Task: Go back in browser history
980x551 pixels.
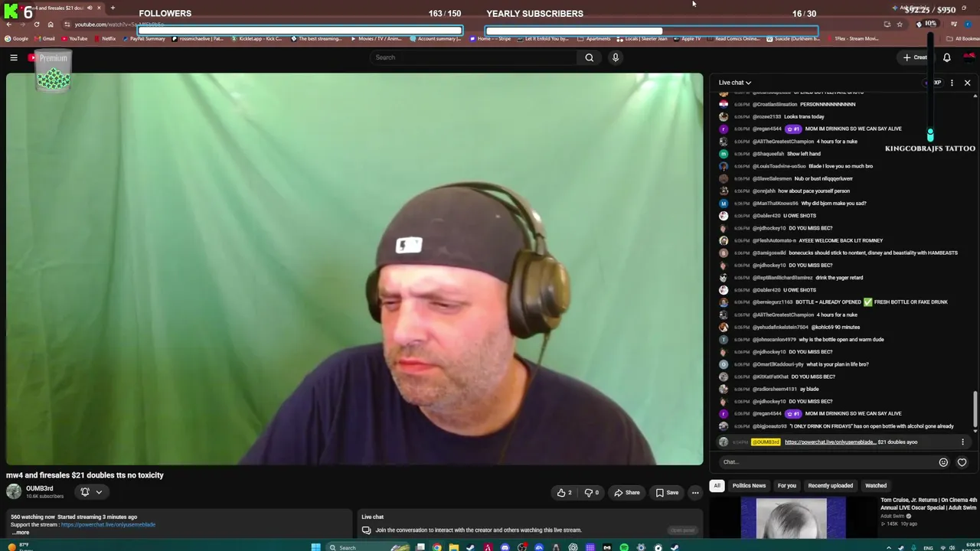Action: (8, 24)
